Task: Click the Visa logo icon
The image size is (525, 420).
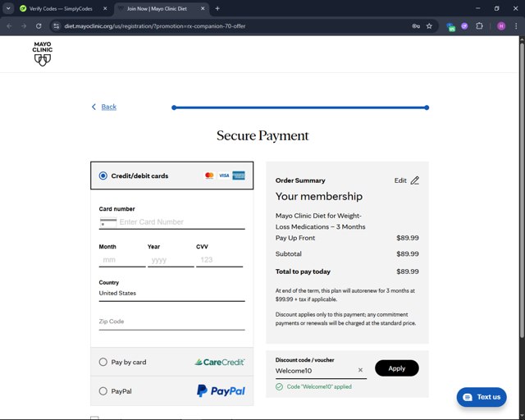Action: [x=224, y=176]
